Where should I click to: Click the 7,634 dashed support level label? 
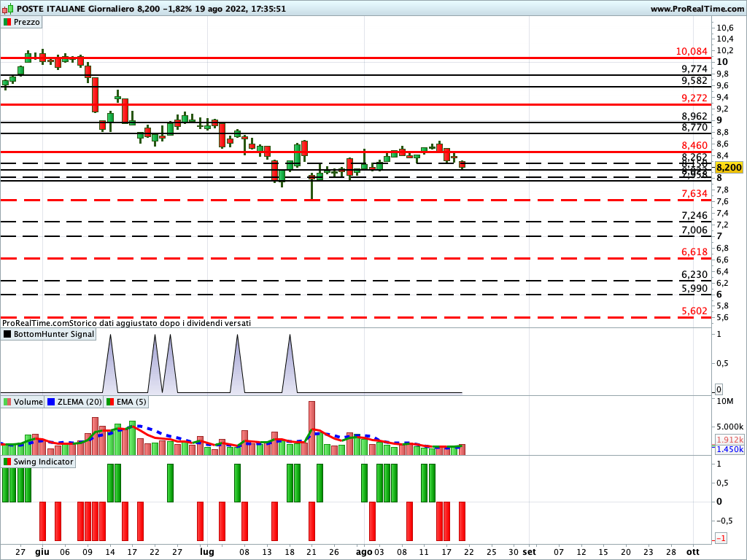pos(694,193)
